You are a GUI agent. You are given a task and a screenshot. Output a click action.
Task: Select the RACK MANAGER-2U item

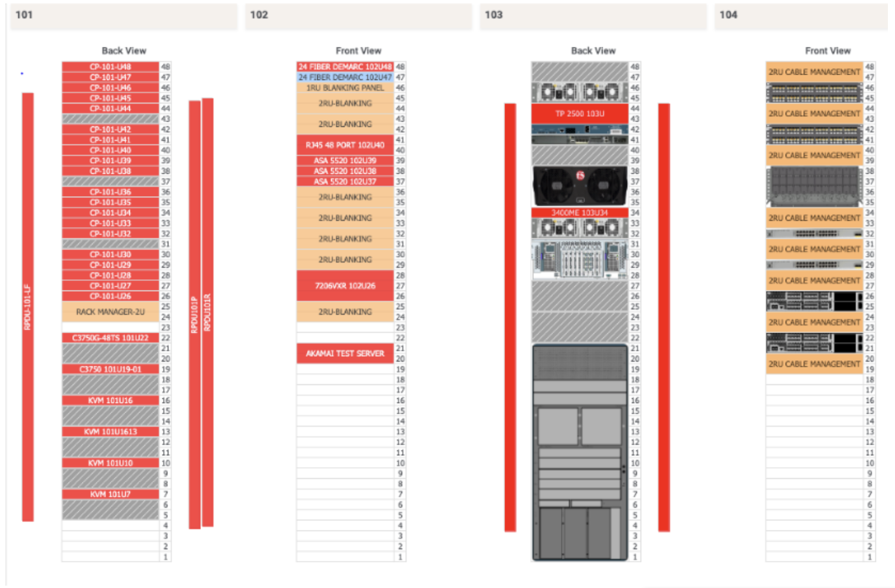click(110, 312)
